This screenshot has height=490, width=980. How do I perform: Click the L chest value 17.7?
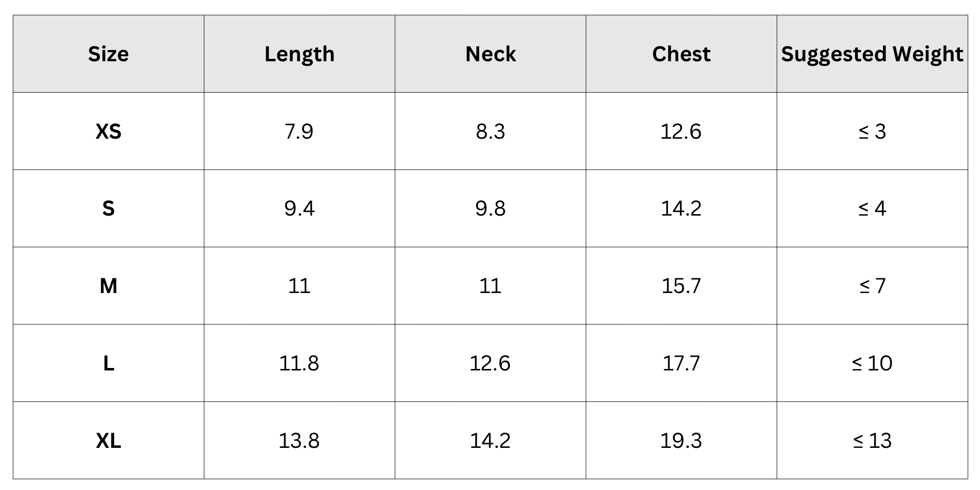point(681,363)
